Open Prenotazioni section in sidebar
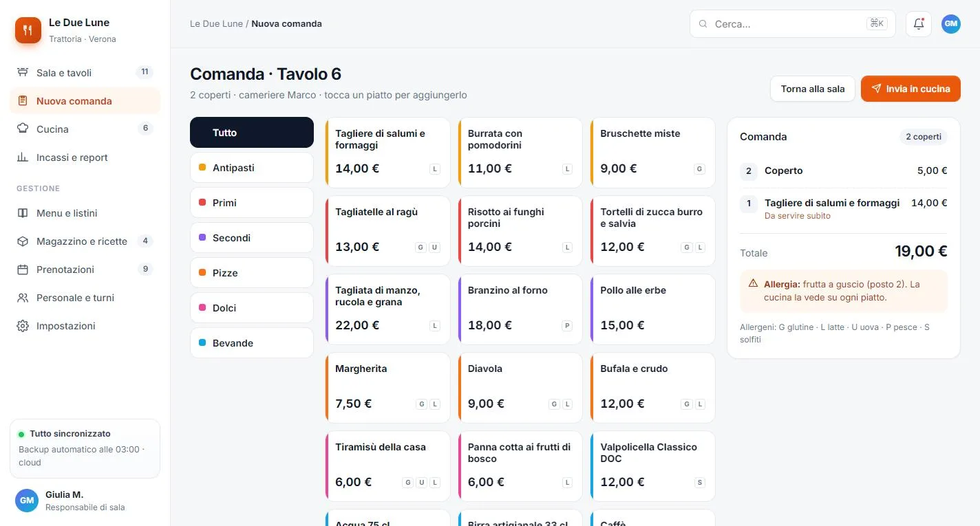The height and width of the screenshot is (526, 980). pyautogui.click(x=85, y=270)
